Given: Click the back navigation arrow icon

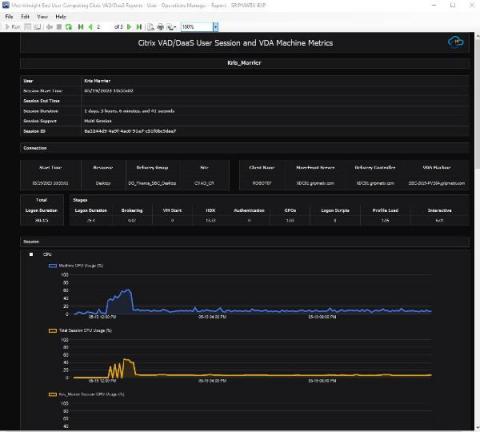Looking at the screenshot, I should (49, 27).
